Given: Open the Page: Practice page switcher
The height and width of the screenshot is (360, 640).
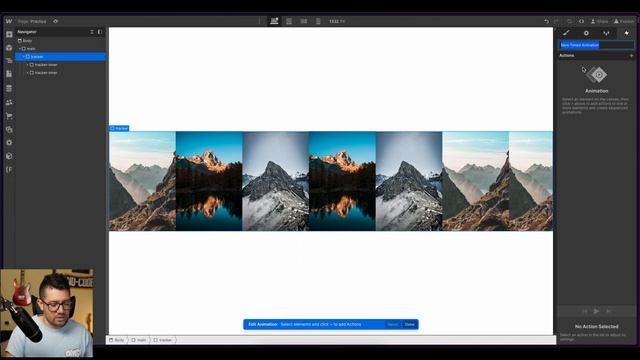Looking at the screenshot, I should click(32, 21).
